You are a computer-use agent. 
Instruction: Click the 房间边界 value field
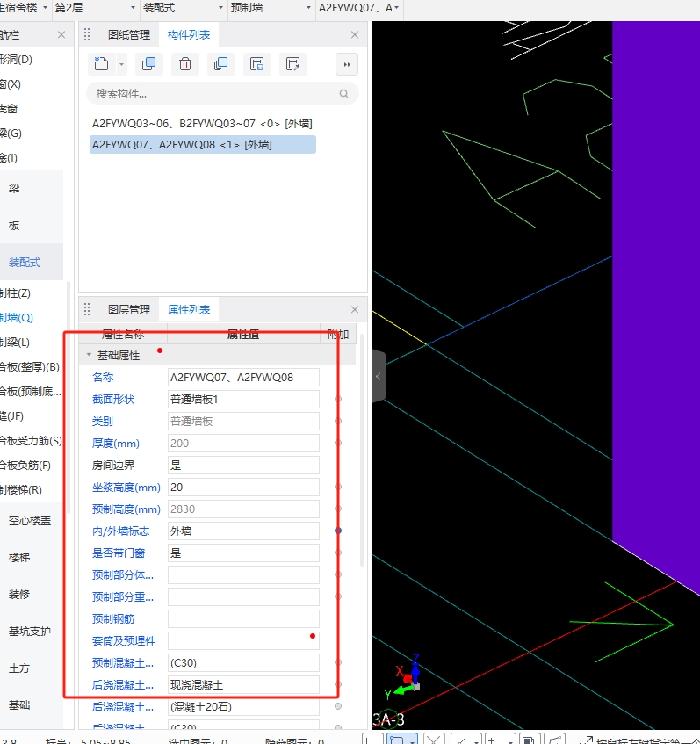(x=243, y=466)
